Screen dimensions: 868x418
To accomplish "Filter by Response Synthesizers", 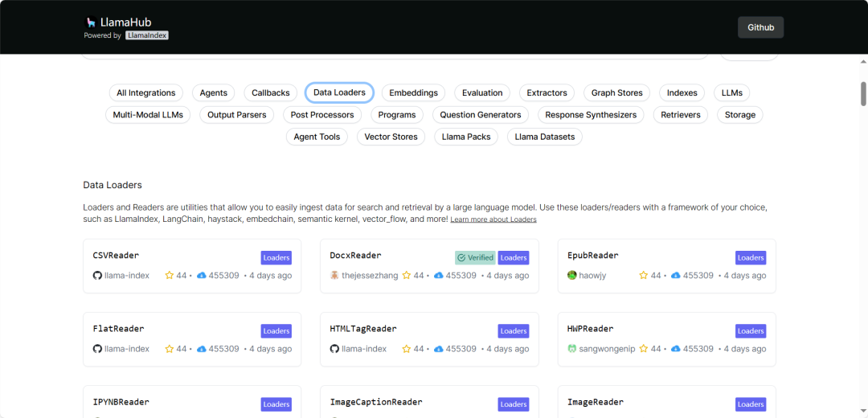I will coord(592,115).
